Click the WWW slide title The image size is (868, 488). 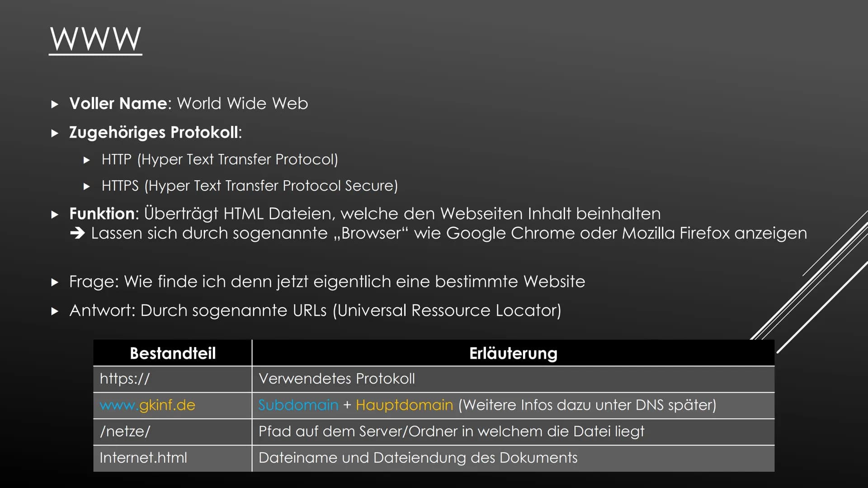point(95,39)
